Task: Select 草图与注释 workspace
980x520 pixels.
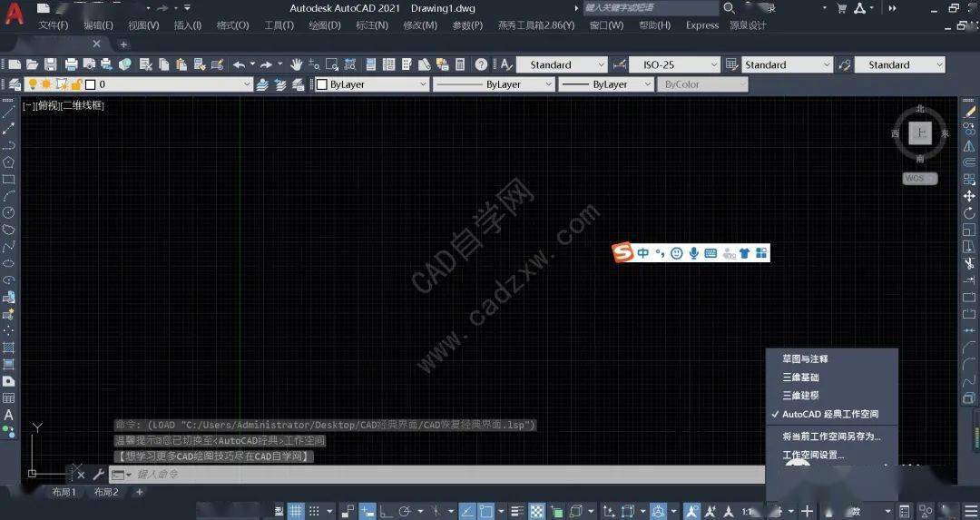Action: click(806, 358)
